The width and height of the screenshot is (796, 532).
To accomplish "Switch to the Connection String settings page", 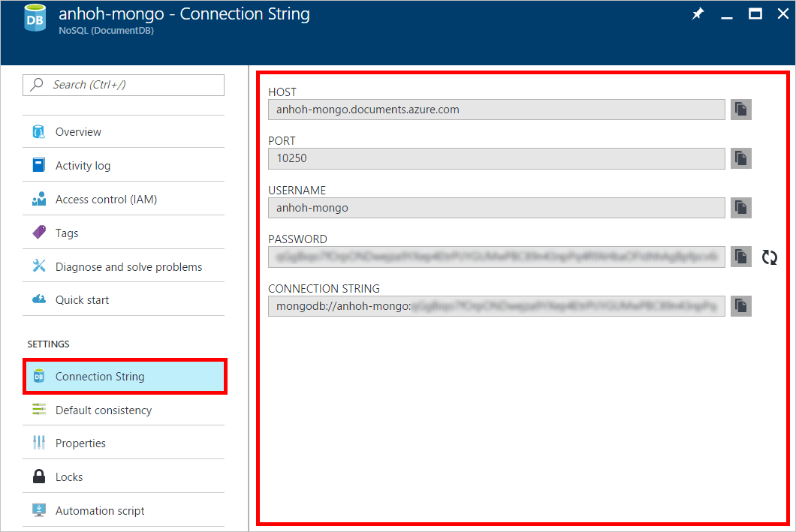I will click(x=102, y=377).
